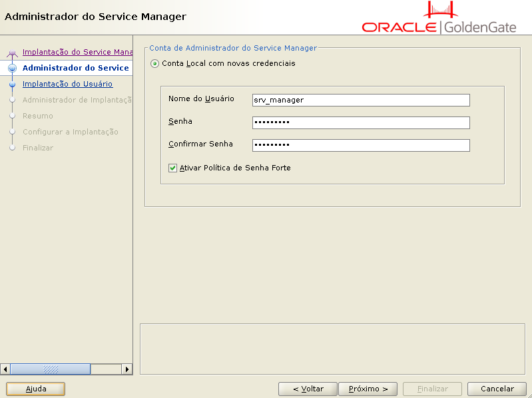Select Administrador do Service step
Viewport: 532px width, 398px height.
76,68
